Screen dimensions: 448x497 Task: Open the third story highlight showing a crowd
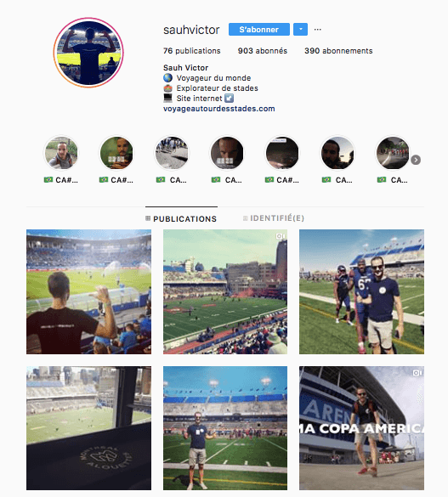point(172,153)
